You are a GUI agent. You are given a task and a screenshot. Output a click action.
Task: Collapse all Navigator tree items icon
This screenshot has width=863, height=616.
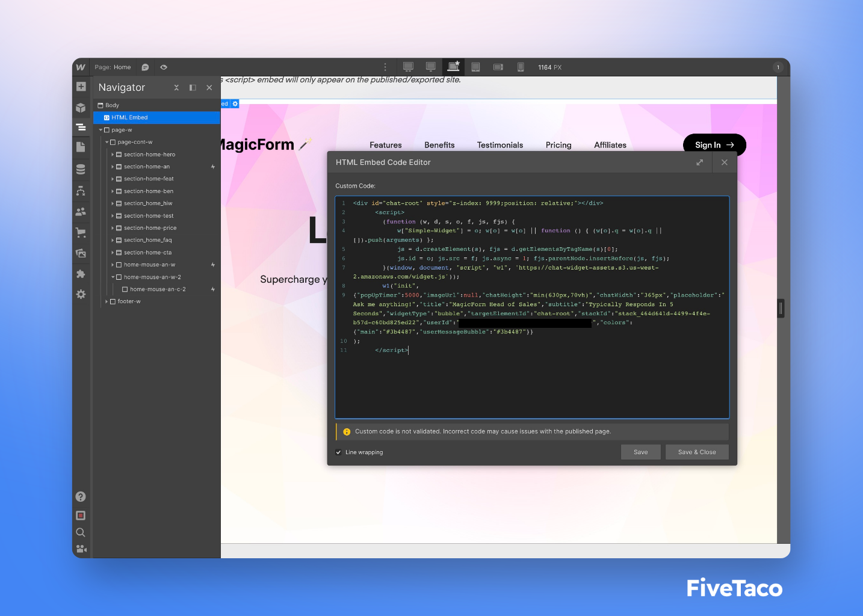coord(176,88)
